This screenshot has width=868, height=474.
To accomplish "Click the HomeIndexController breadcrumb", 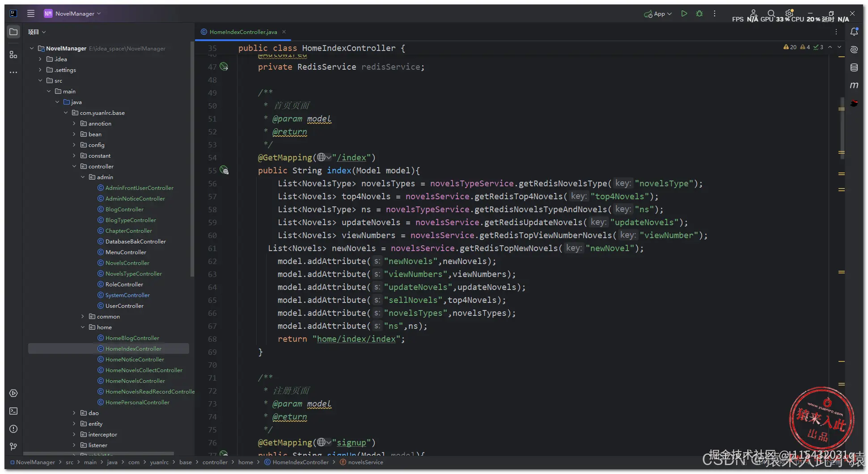I will [301, 462].
